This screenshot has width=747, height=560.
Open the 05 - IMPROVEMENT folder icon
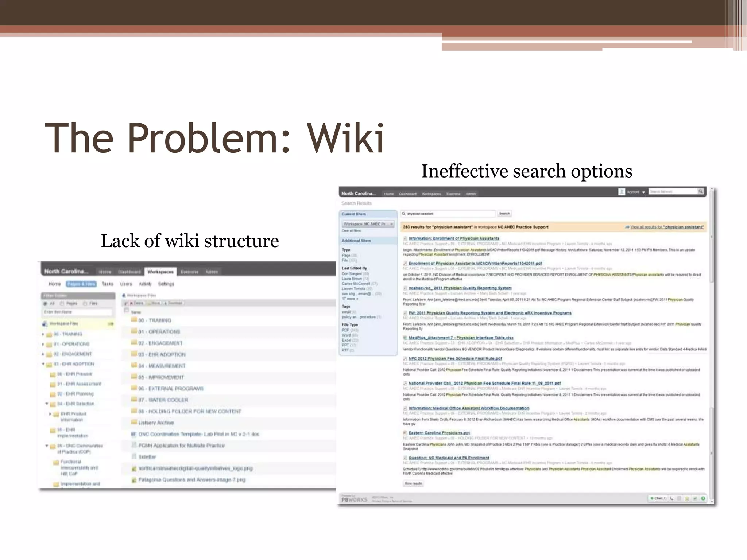click(x=134, y=377)
